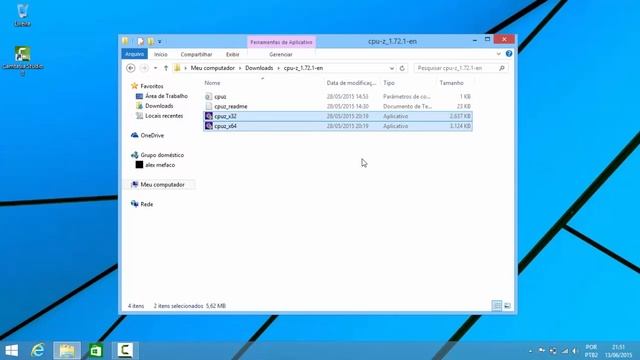Viewport: 640px width, 360px height.
Task: Open Explorer help icon
Action: point(509,53)
